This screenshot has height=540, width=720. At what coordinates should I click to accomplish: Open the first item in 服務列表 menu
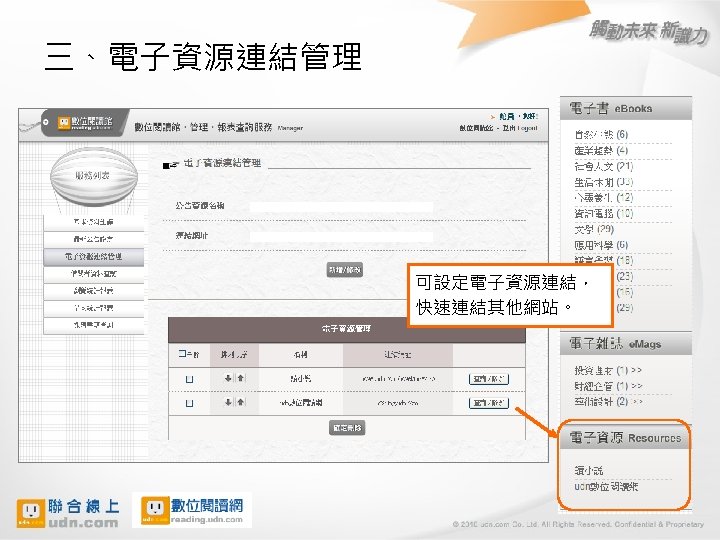point(94,222)
